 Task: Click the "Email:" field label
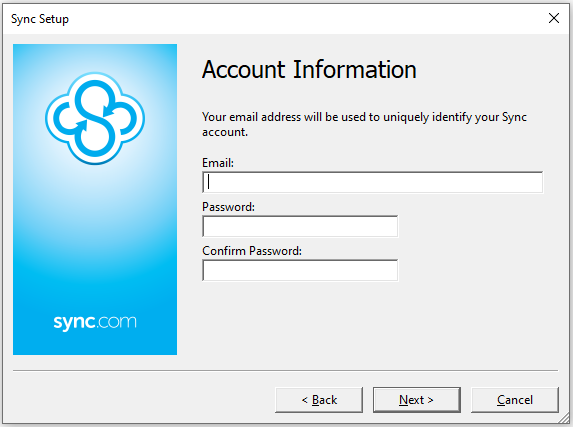click(x=218, y=163)
